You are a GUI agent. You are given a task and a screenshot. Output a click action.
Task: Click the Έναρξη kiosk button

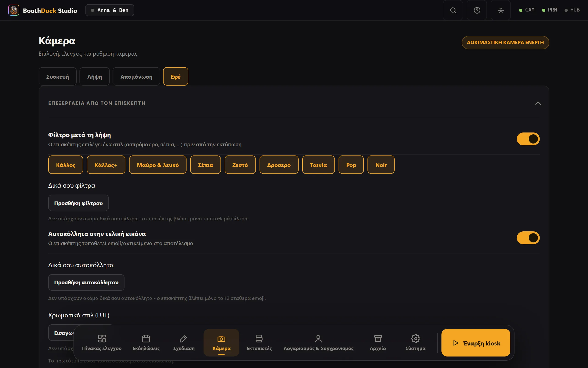coord(476,343)
